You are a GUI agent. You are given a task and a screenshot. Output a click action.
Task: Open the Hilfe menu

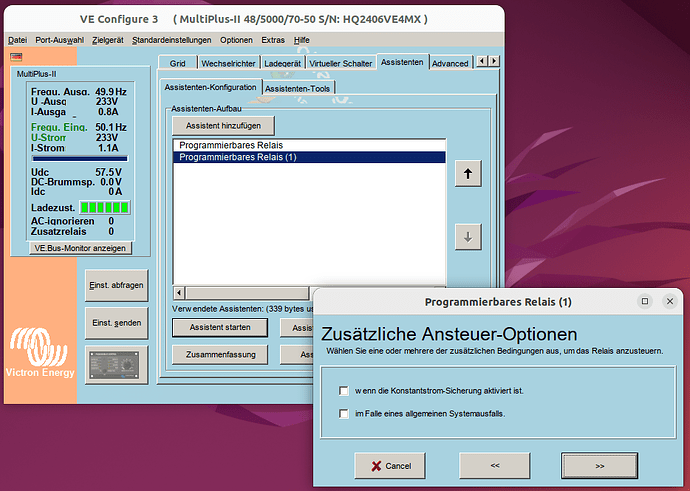point(301,40)
